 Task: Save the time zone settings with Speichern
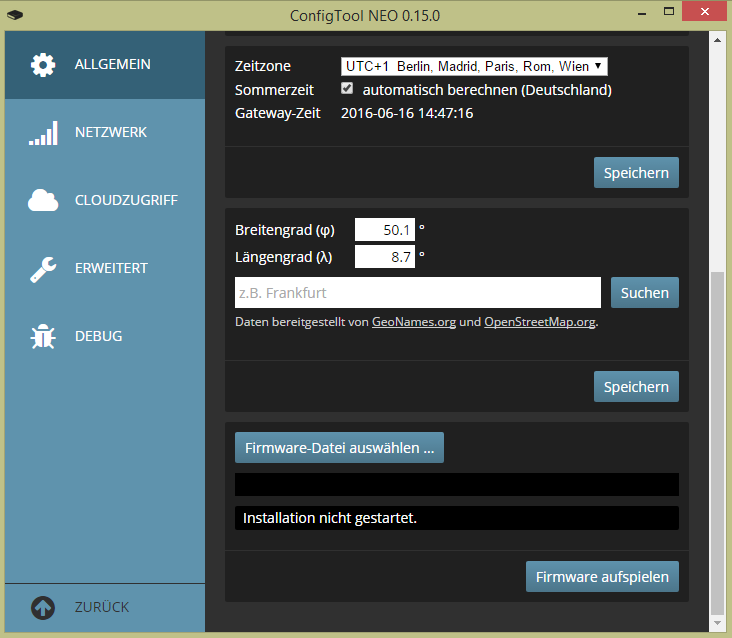(x=636, y=173)
